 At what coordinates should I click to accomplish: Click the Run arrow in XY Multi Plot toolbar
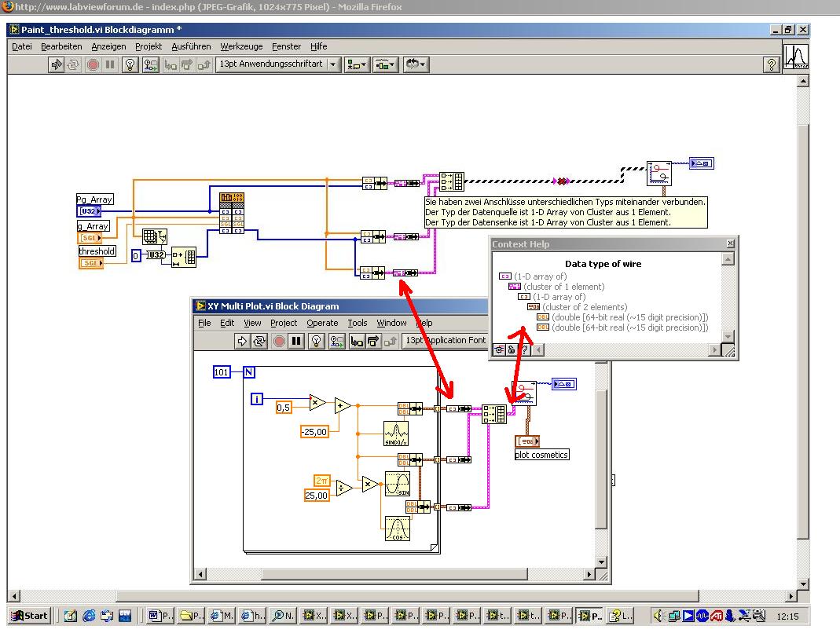point(241,341)
